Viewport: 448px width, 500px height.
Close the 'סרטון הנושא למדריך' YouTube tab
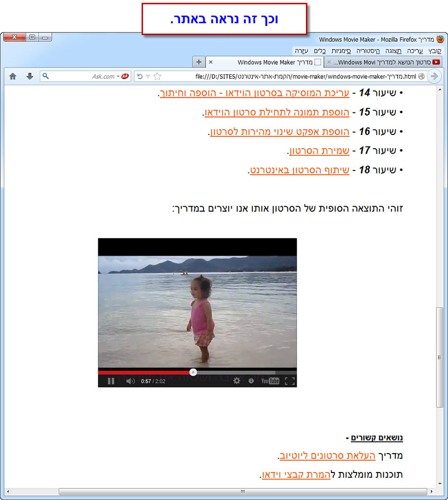[x=329, y=62]
